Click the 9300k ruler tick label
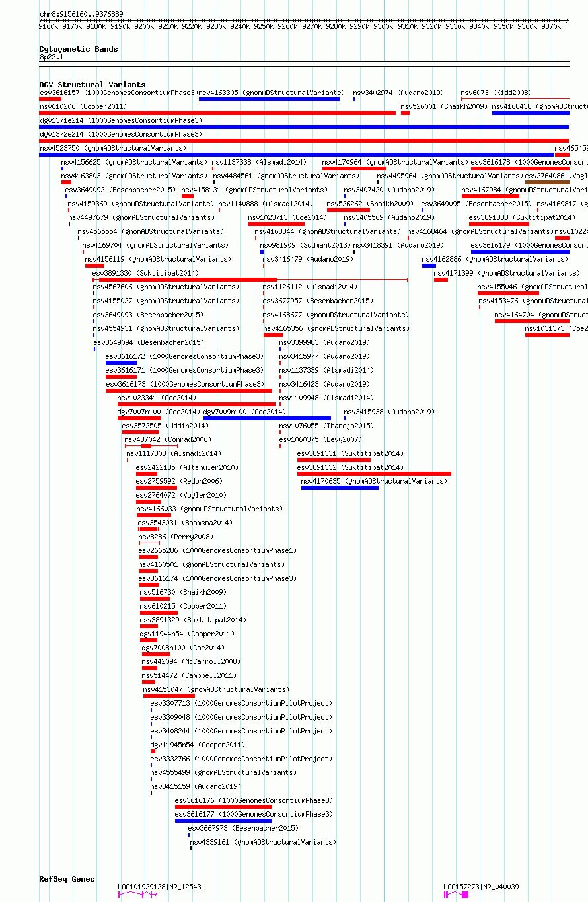The width and height of the screenshot is (588, 902). [x=383, y=27]
